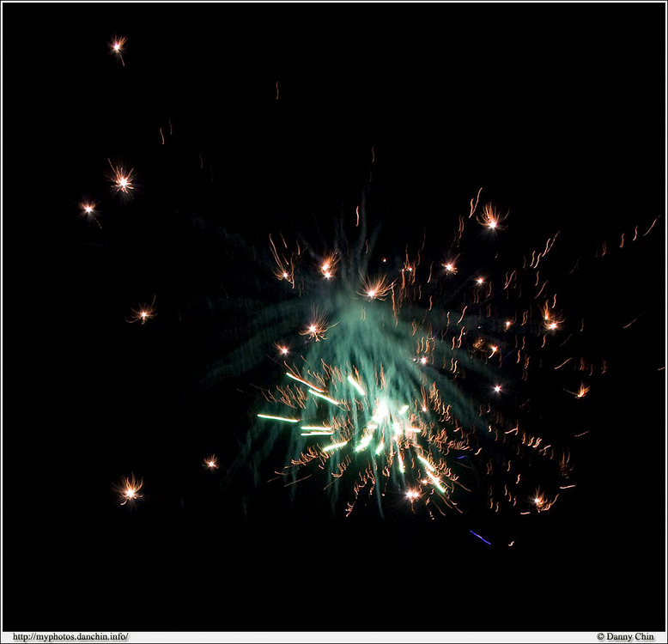The image size is (668, 644).
Task: Open the myphotos.danchin.info URL link
Action: point(70,636)
